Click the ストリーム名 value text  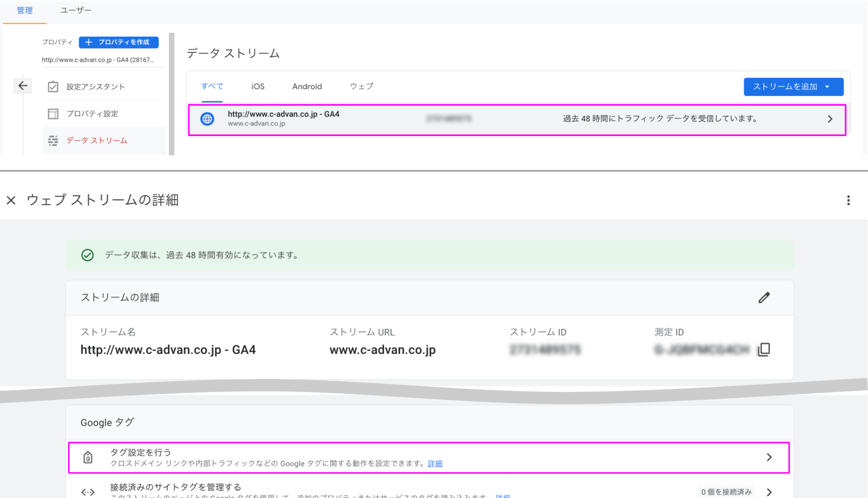(x=168, y=350)
